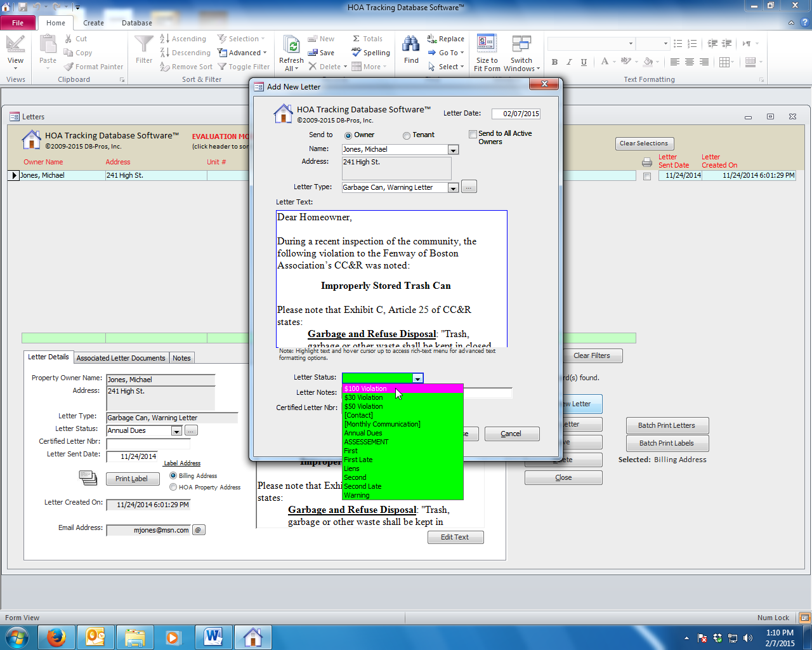Open the Create ribbon tab
812x650 pixels.
coord(93,23)
